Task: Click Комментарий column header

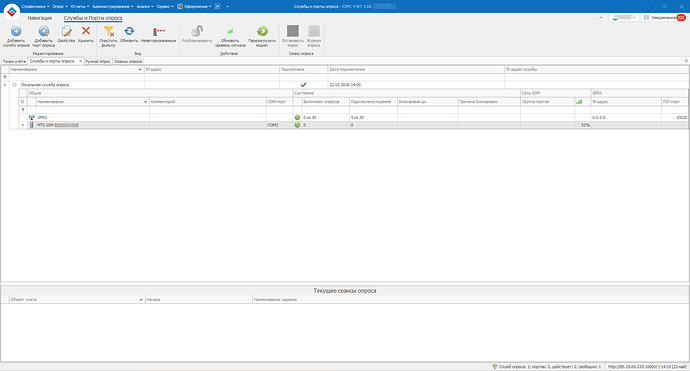Action: pos(208,102)
